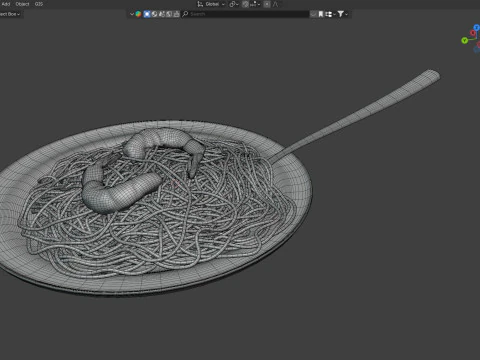The width and height of the screenshot is (480, 360).
Task: Open the Object menu
Action: pyautogui.click(x=22, y=4)
